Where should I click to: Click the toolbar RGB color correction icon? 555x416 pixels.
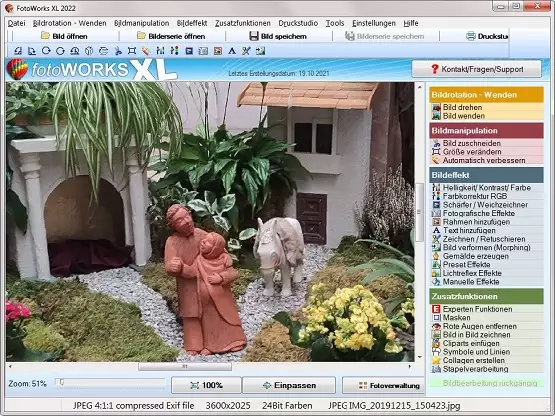[x=174, y=51]
